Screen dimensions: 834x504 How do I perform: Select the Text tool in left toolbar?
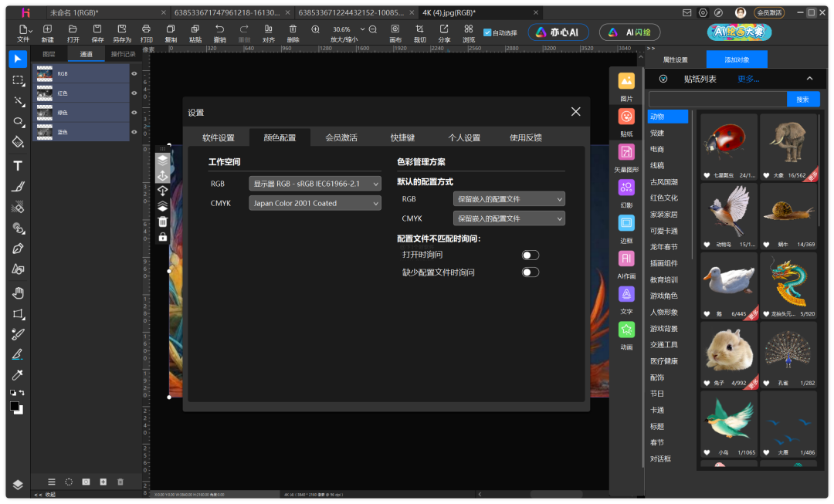tap(18, 166)
